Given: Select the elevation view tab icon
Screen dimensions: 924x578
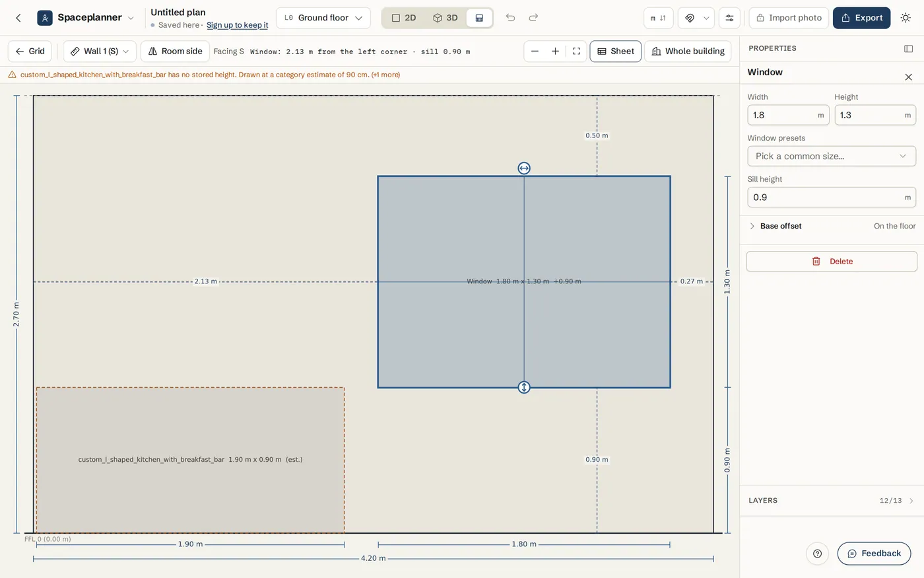Looking at the screenshot, I should 479,18.
